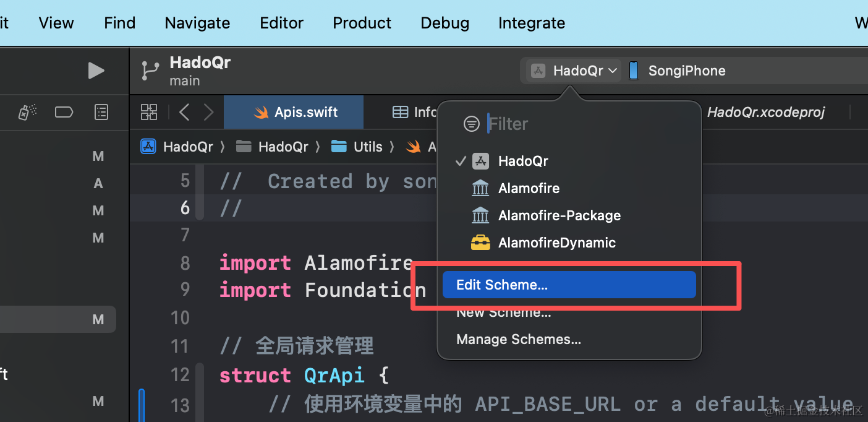Choose the Alamofire-Package scheme

pos(569,215)
